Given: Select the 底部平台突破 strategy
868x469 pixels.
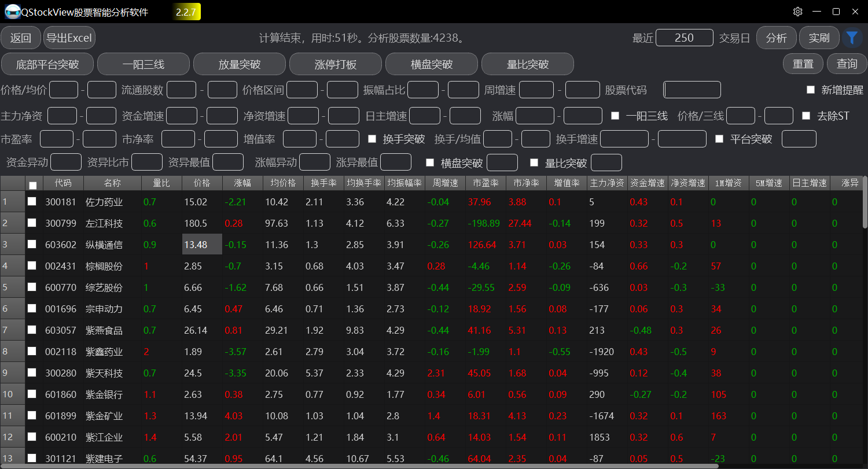Looking at the screenshot, I should coord(47,64).
